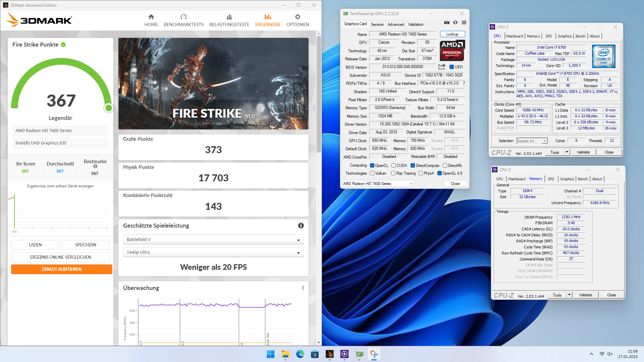Click the green score gauge knob

[108, 108]
